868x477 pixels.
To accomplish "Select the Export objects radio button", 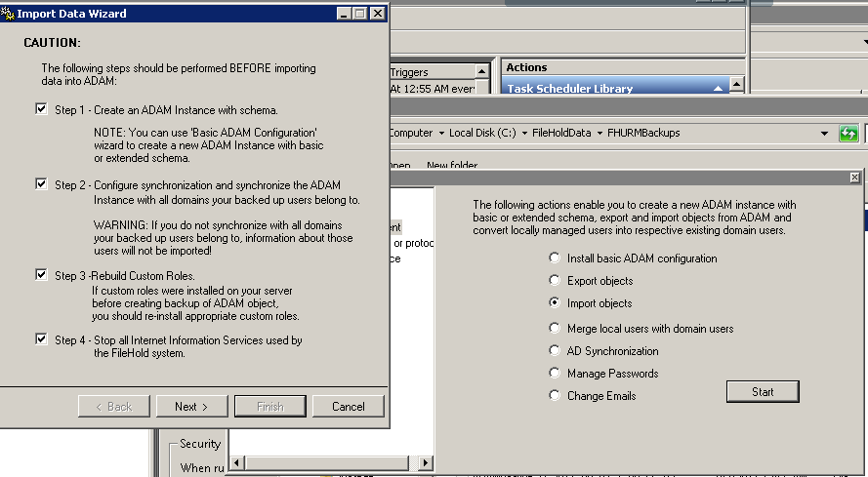I will 555,280.
